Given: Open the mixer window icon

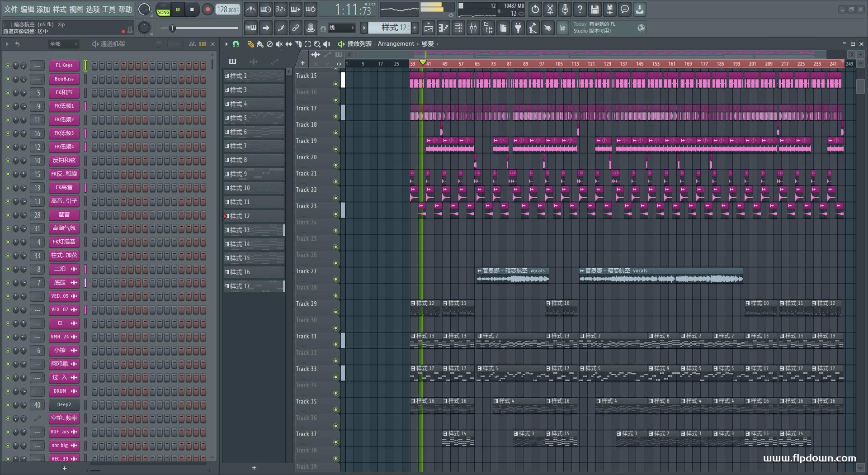Looking at the screenshot, I should [473, 28].
